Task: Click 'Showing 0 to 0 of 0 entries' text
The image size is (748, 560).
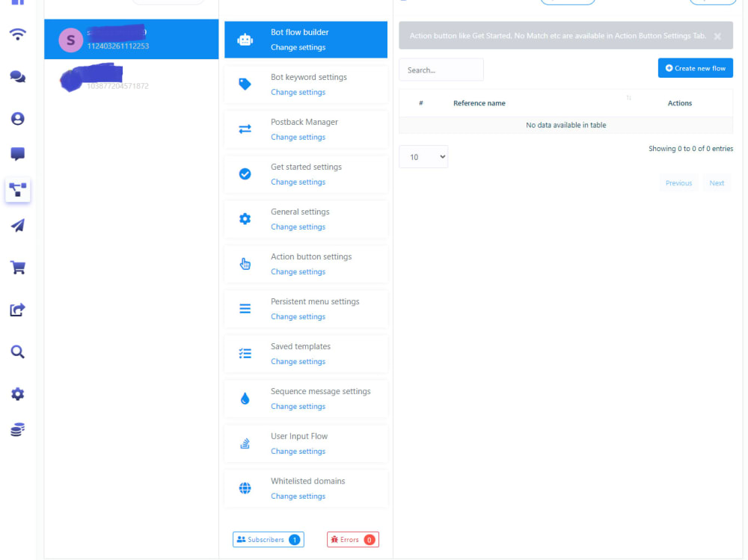Action: point(690,149)
